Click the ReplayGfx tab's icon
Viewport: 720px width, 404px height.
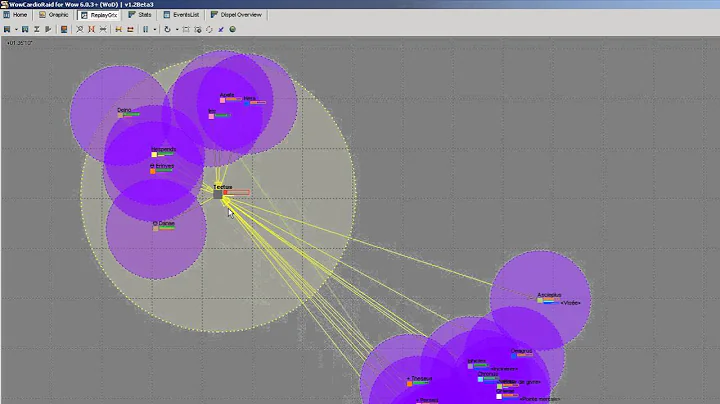(x=84, y=15)
